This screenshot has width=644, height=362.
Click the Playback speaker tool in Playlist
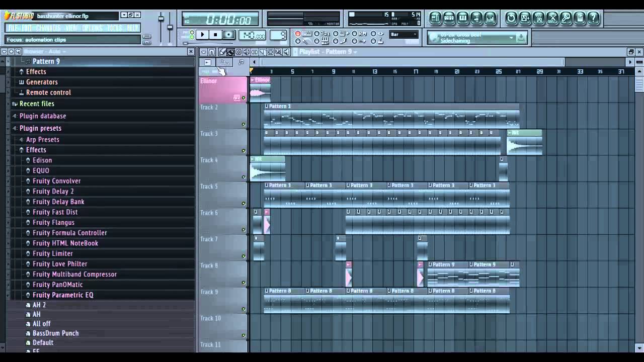pyautogui.click(x=286, y=52)
